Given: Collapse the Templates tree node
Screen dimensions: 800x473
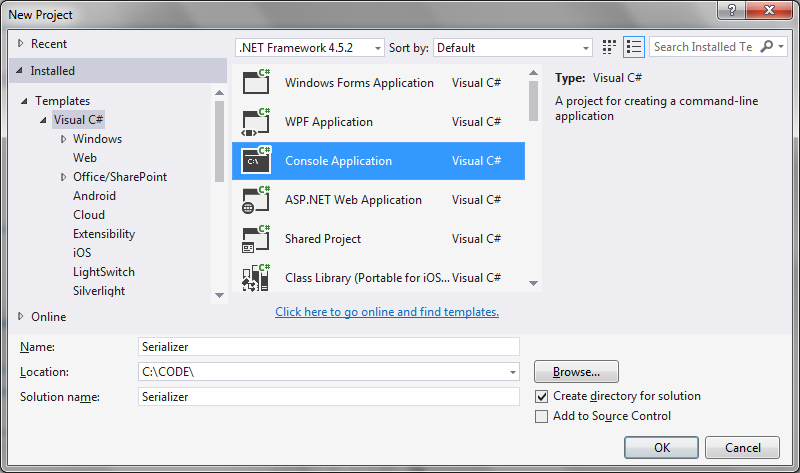Looking at the screenshot, I should [24, 101].
